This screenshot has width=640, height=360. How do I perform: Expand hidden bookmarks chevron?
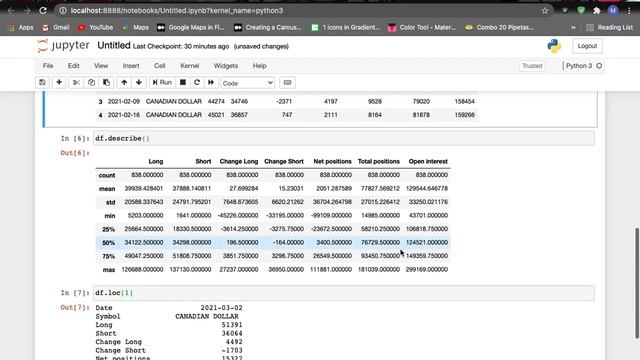pos(573,27)
